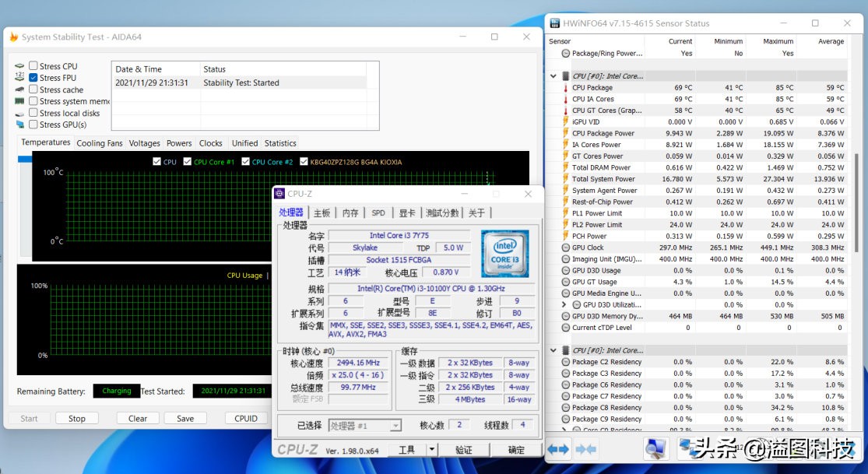Click lightning icon of iGPU VID row
The image size is (868, 474).
coord(566,122)
